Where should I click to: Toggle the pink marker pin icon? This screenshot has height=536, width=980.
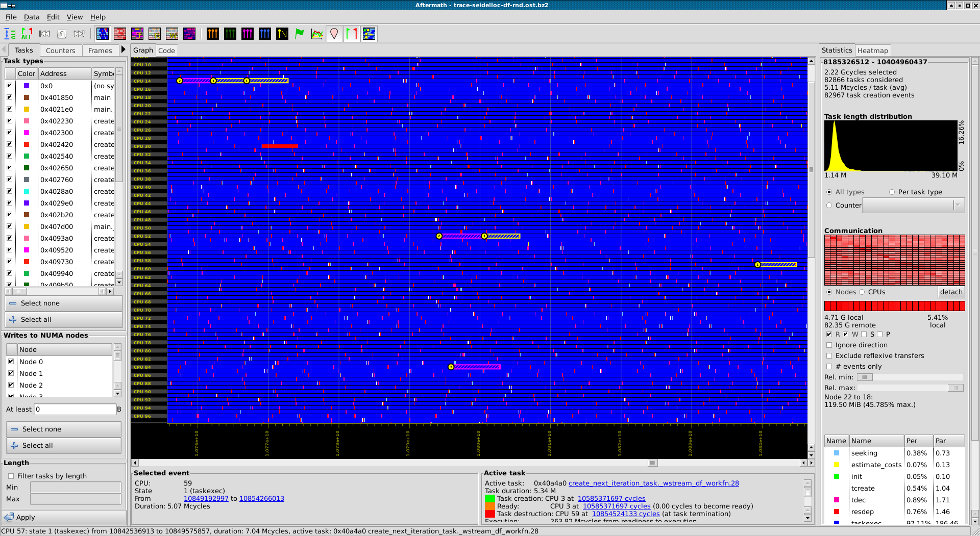click(x=334, y=34)
